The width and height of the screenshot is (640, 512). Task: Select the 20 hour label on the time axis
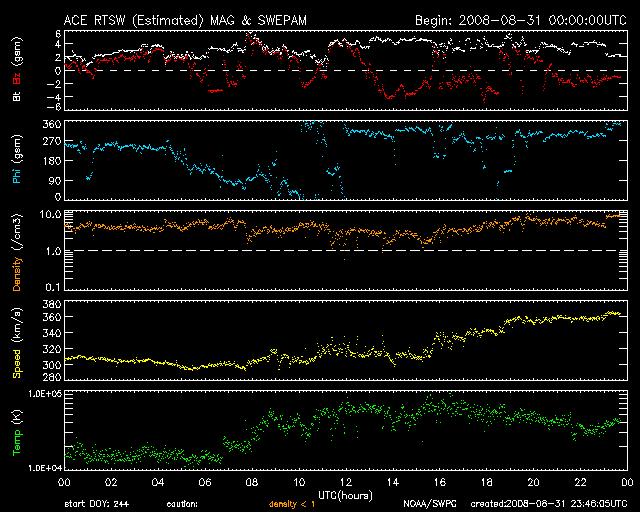[x=533, y=482]
